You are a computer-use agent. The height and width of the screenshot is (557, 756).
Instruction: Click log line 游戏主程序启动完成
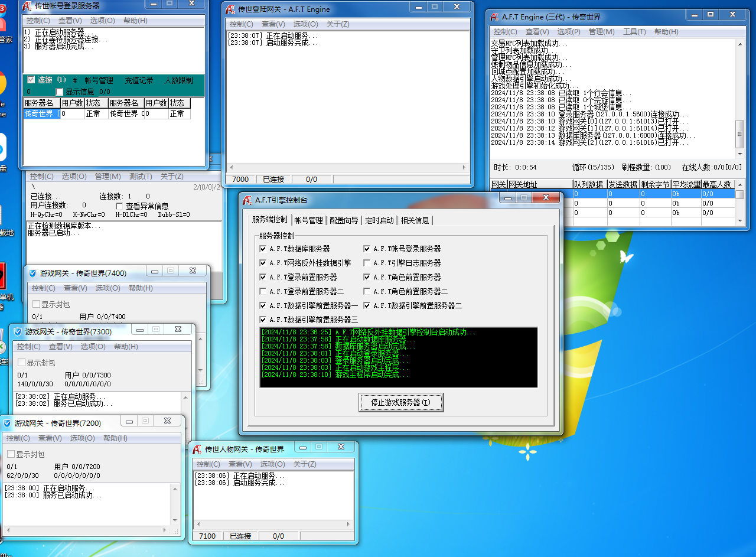click(335, 375)
